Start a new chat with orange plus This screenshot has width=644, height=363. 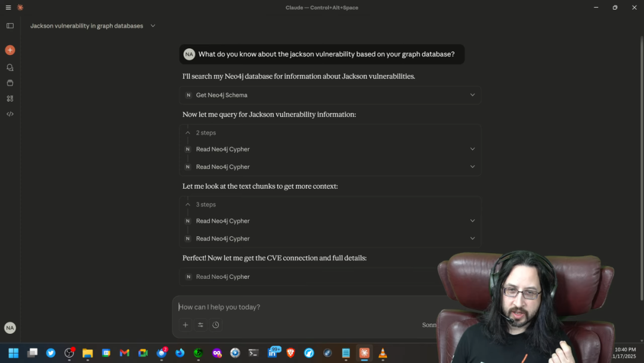(10, 50)
